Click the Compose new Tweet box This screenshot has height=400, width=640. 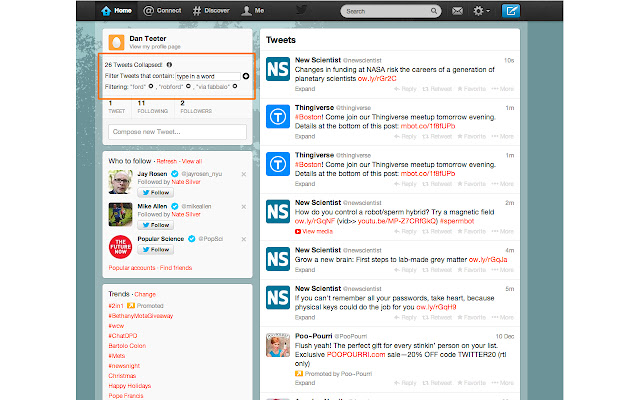pos(177,132)
